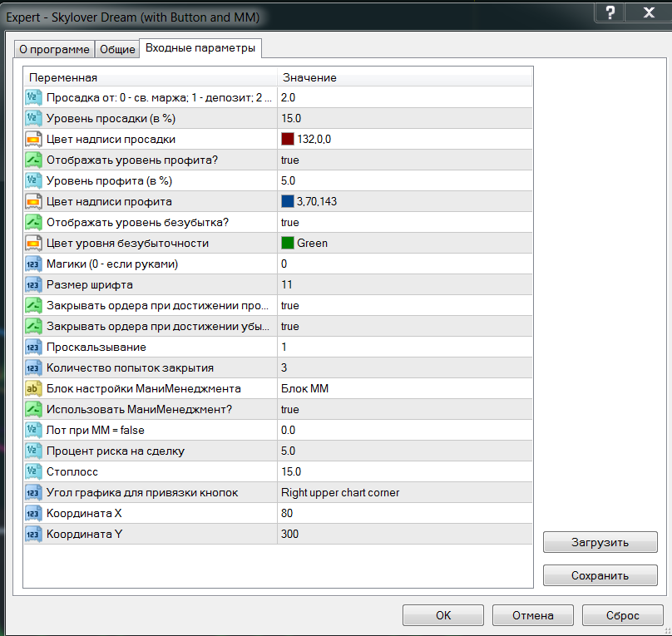The width and height of the screenshot is (672, 636).
Task: Click the icon beside 'Лот при ММ = false'
Action: point(33,430)
